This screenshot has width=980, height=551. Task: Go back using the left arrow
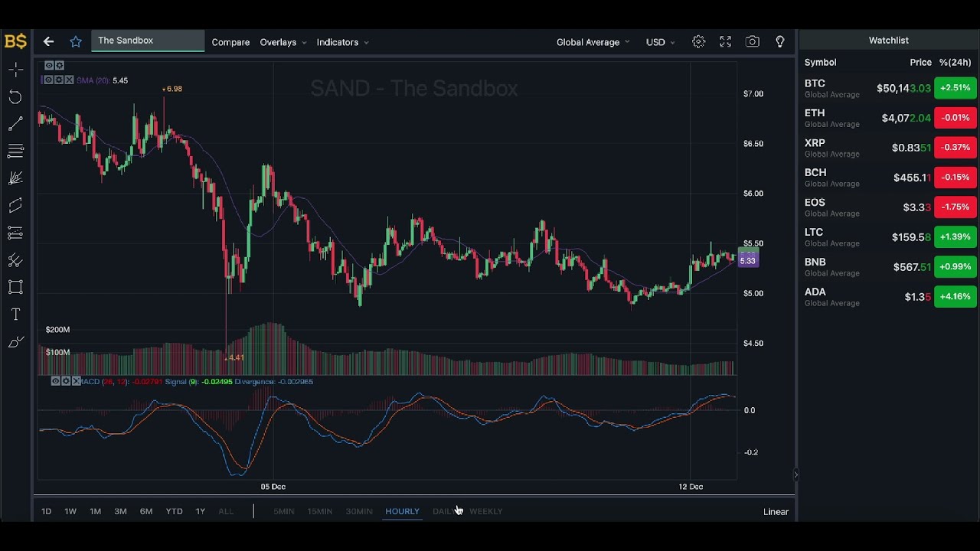click(48, 41)
